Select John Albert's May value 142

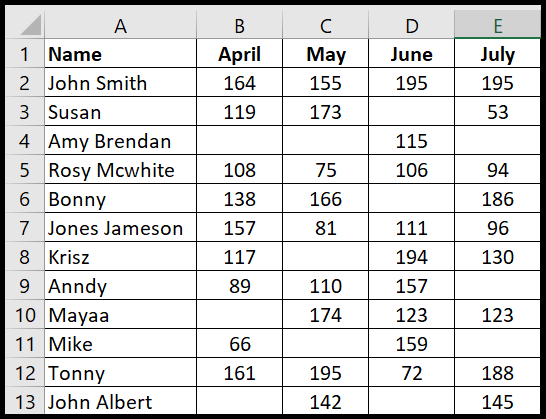click(326, 401)
